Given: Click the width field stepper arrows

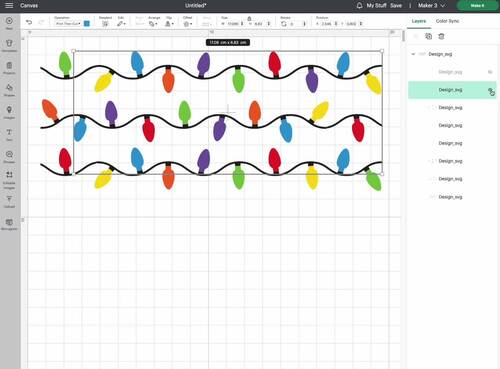Looking at the screenshot, I should [242, 24].
